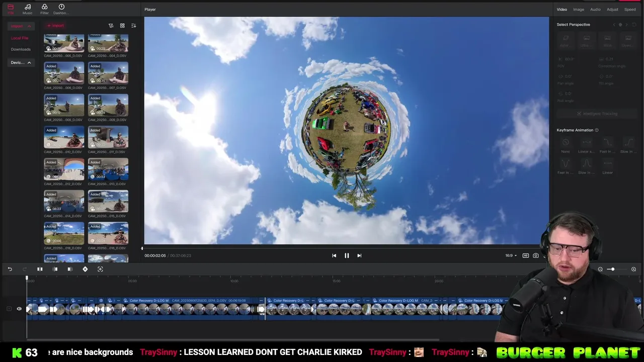Select clip CAM_20250...014_D.OSV thumbnail

(x=64, y=201)
